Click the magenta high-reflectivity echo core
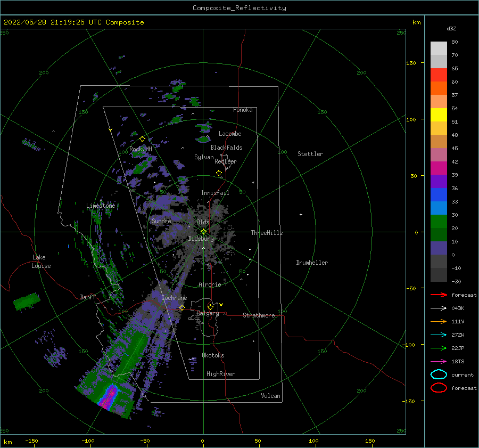479x448 pixels. point(109,397)
